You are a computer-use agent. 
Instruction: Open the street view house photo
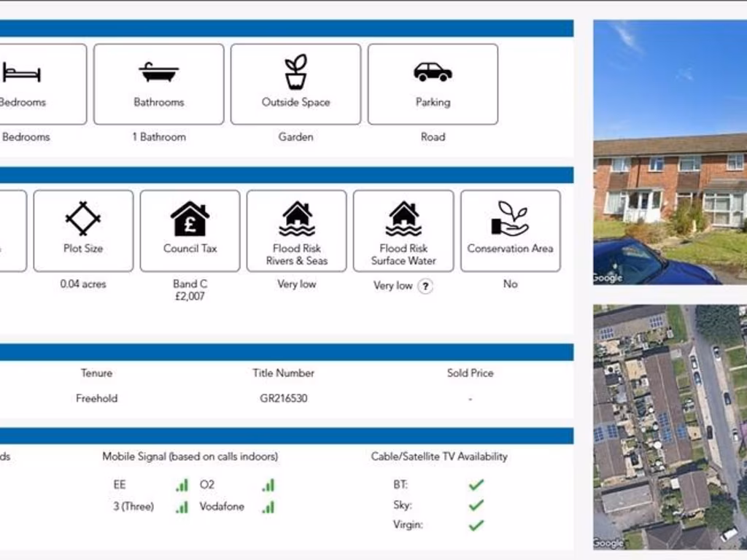pos(670,152)
